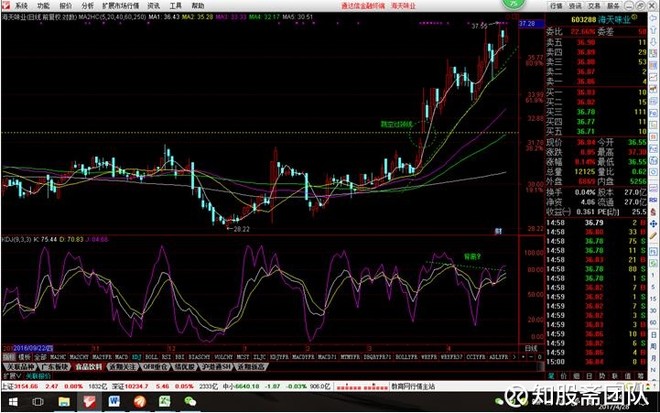Select the 值 tab under the trade list
The image size is (660, 413).
[x=628, y=376]
